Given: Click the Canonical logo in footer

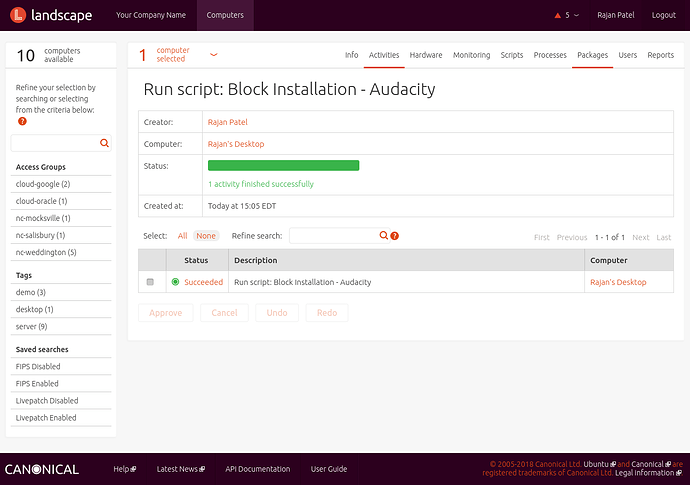Looking at the screenshot, I should pos(42,469).
